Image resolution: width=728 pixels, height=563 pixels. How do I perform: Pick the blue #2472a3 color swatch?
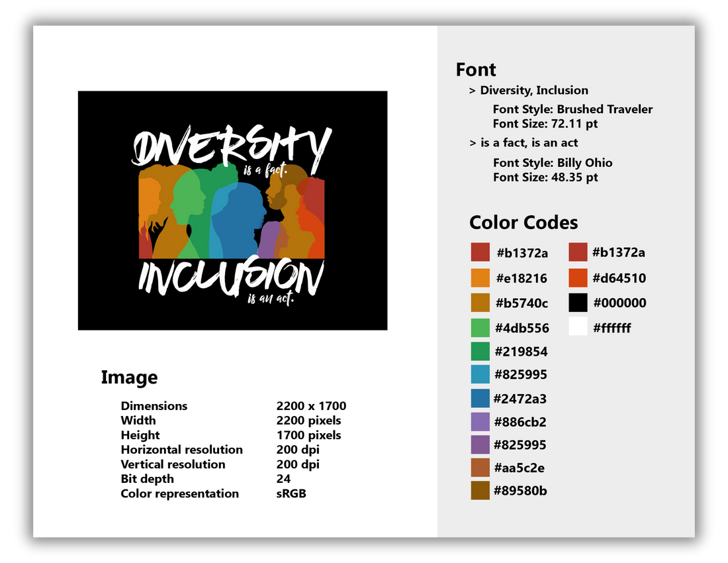[480, 398]
